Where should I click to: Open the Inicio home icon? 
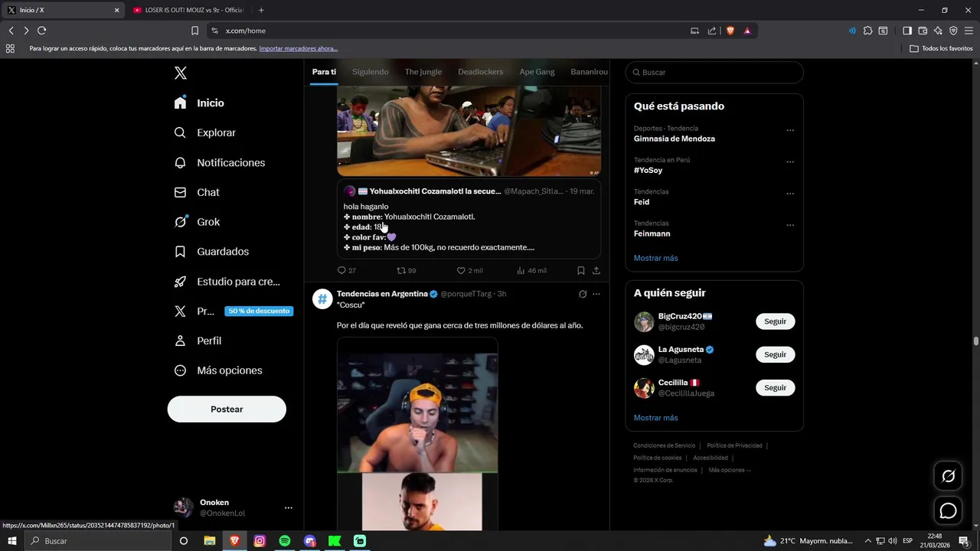(180, 103)
